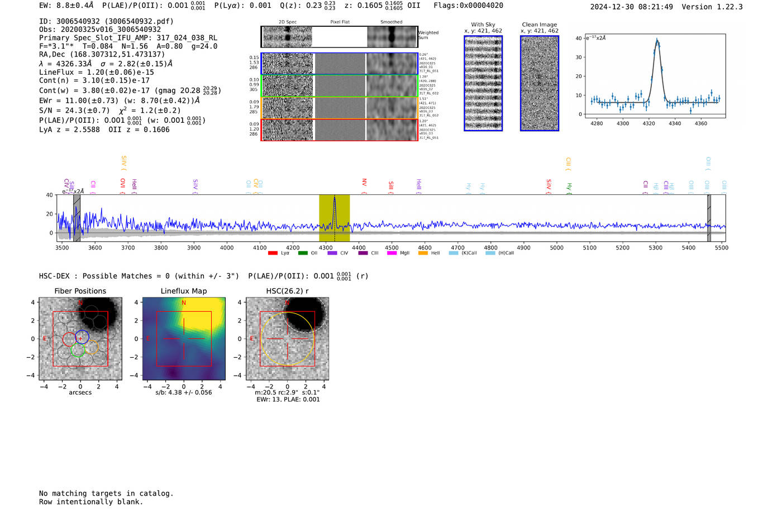Click the 'Q(z): 0.23' header value
Image resolution: width=782 pixels, height=532 pixels.
pos(308,6)
